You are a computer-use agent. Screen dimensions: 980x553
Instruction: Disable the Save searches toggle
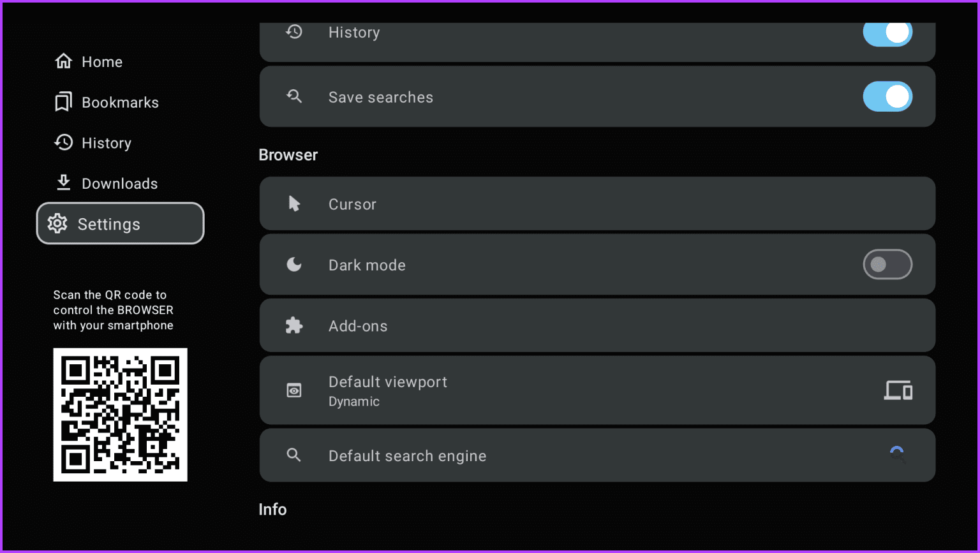[887, 97]
